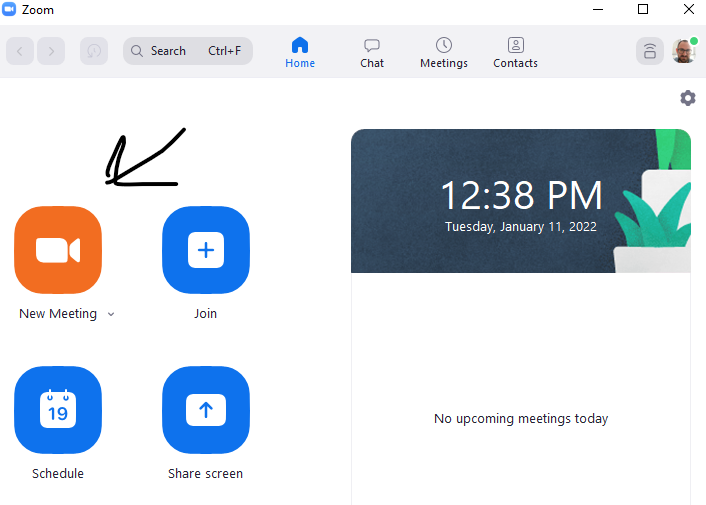Click the Zoom Rooms pairing icon
Viewport: 706px width, 505px height.
pyautogui.click(x=649, y=51)
